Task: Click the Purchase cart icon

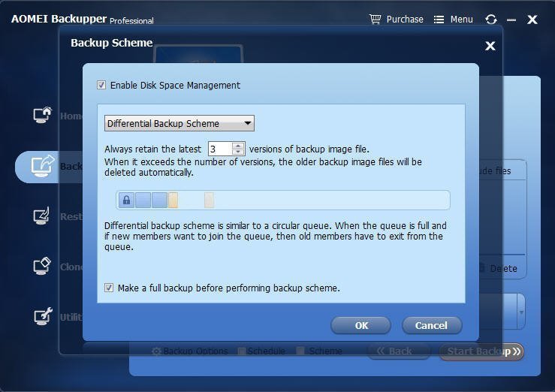Action: click(x=375, y=19)
